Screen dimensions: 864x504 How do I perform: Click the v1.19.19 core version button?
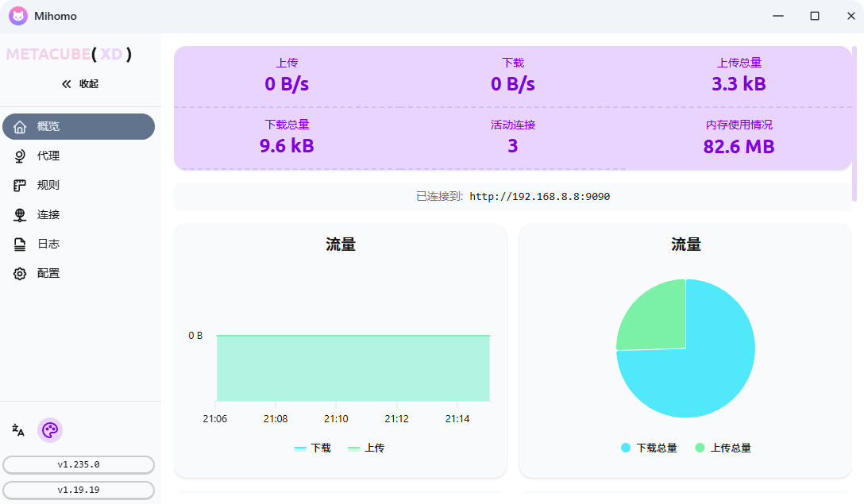(x=79, y=490)
